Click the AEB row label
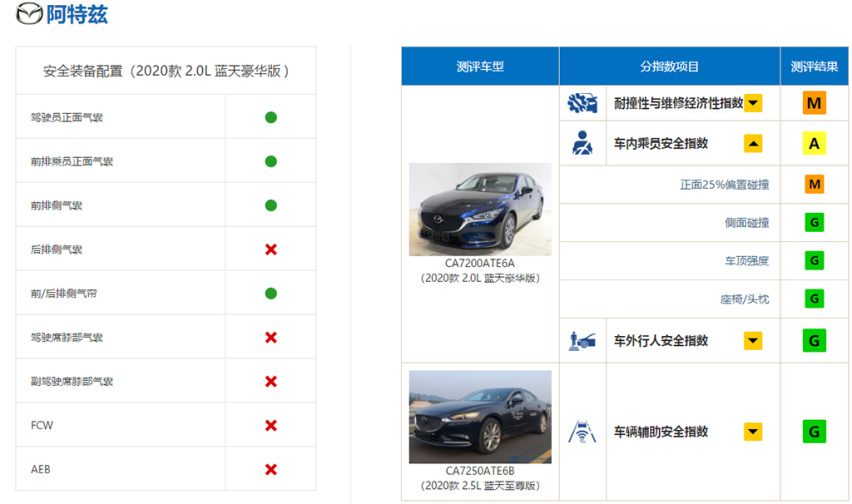Image resolution: width=852 pixels, height=504 pixels. click(x=41, y=469)
